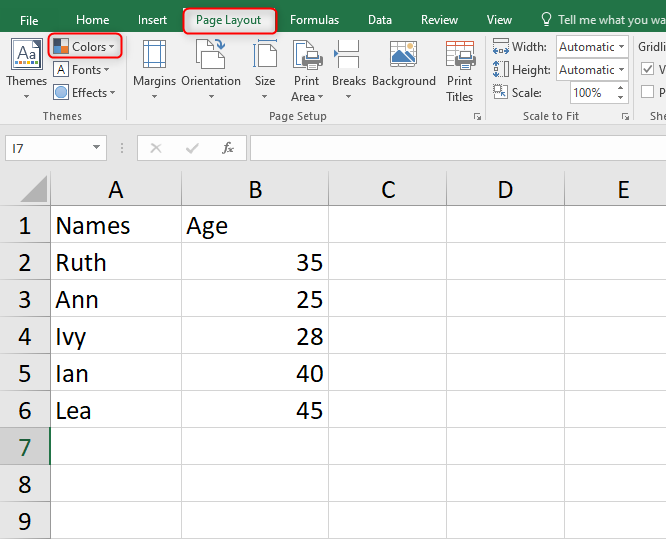This screenshot has height=539, width=666.
Task: Open the Themes gallery icon
Action: pyautogui.click(x=27, y=54)
